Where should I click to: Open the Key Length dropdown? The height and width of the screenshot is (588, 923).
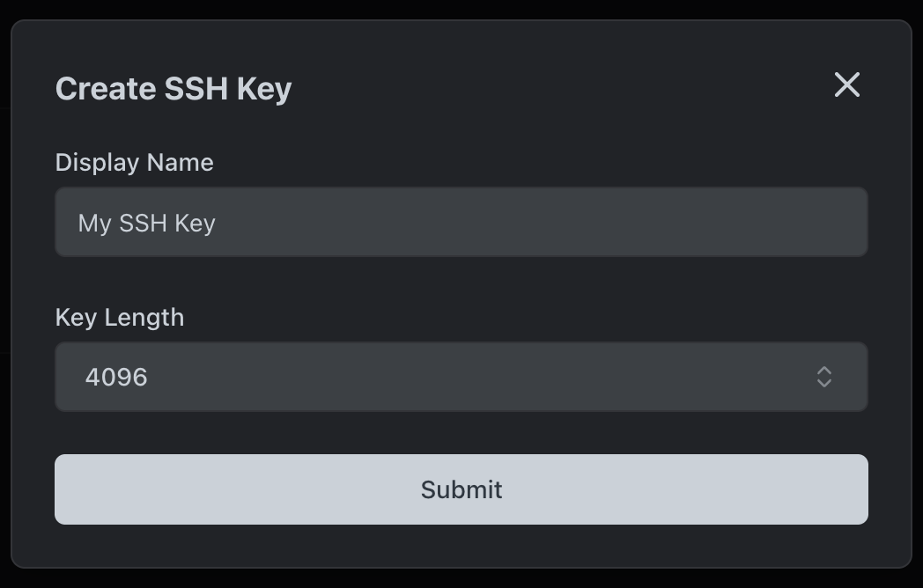tap(461, 377)
